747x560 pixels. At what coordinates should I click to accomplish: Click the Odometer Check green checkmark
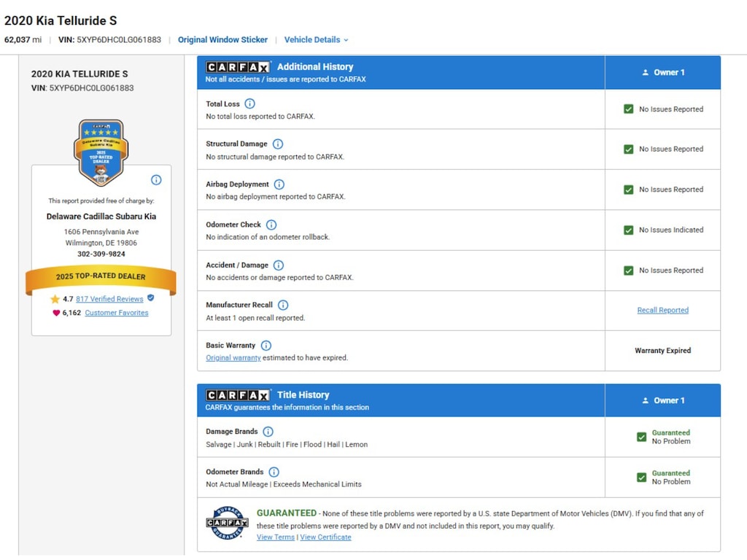(629, 230)
